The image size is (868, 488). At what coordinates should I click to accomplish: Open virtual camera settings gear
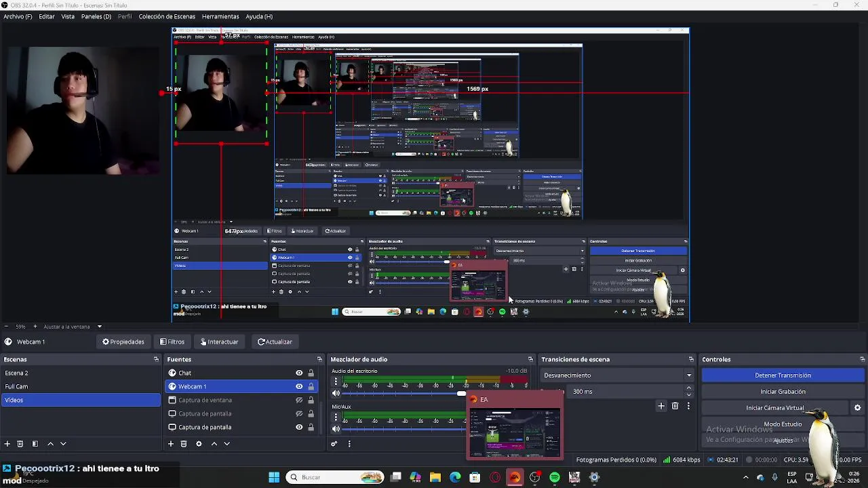click(x=857, y=408)
